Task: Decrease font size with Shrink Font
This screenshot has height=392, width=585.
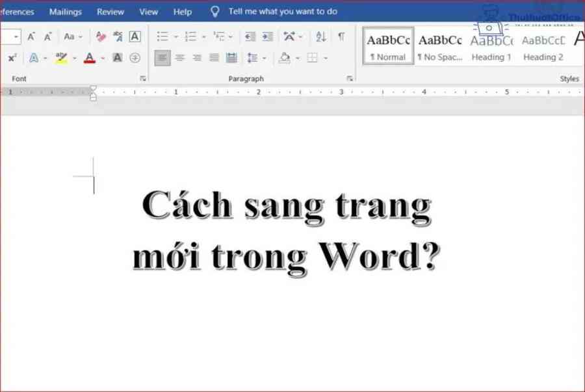Action: 47,36
